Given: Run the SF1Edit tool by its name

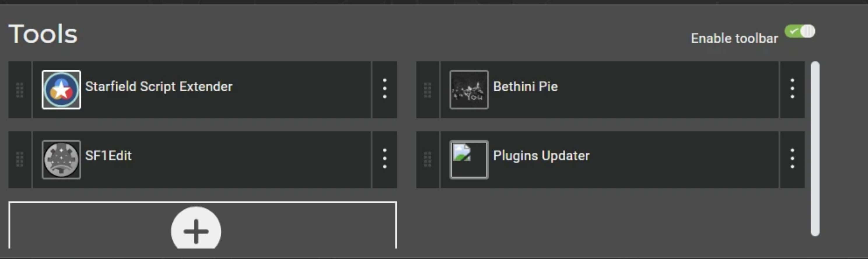Looking at the screenshot, I should point(108,155).
